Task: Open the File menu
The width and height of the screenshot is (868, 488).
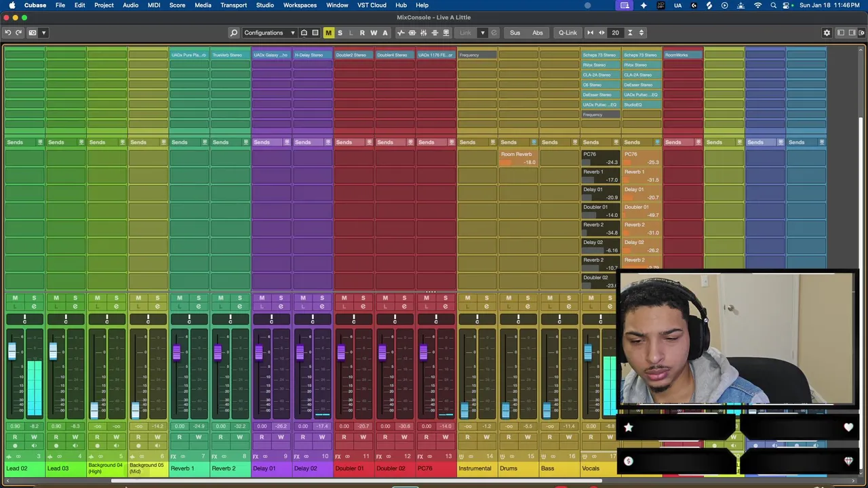Action: tap(60, 5)
